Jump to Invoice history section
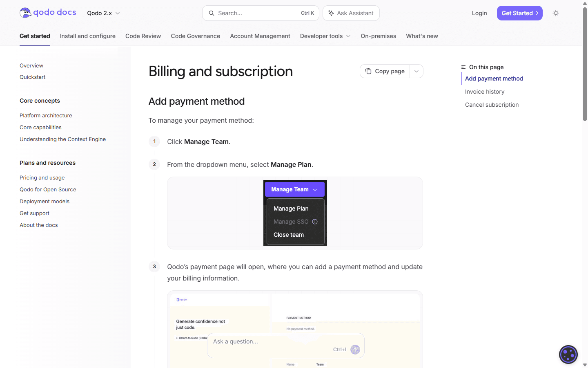 [x=485, y=92]
